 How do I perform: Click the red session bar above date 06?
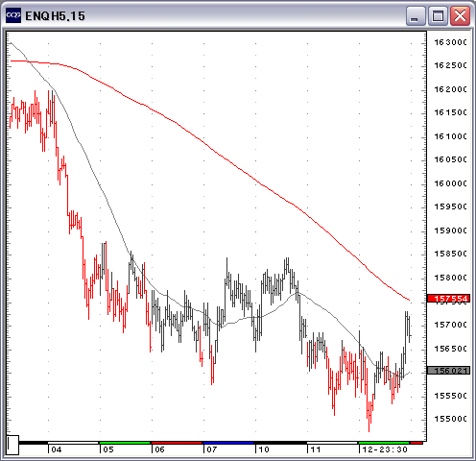click(x=177, y=443)
